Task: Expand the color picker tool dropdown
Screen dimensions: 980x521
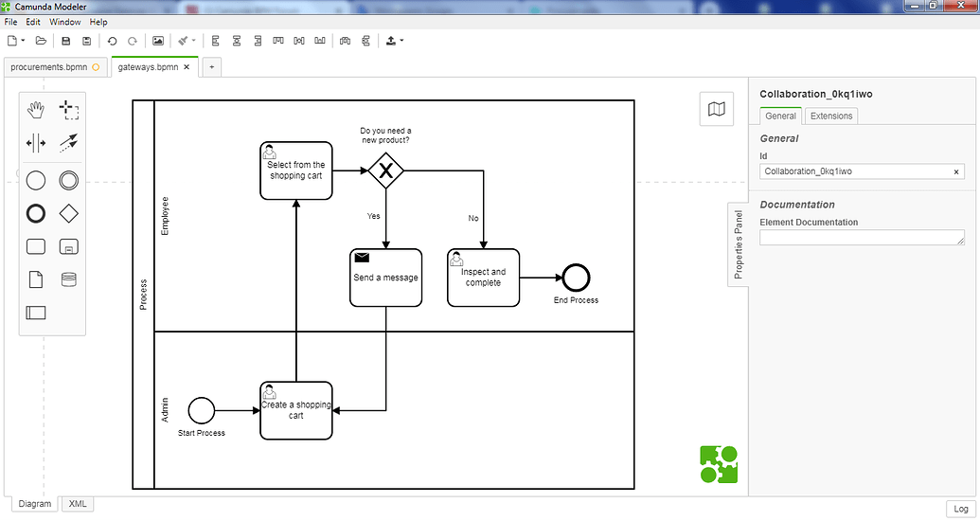Action: pyautogui.click(x=194, y=41)
